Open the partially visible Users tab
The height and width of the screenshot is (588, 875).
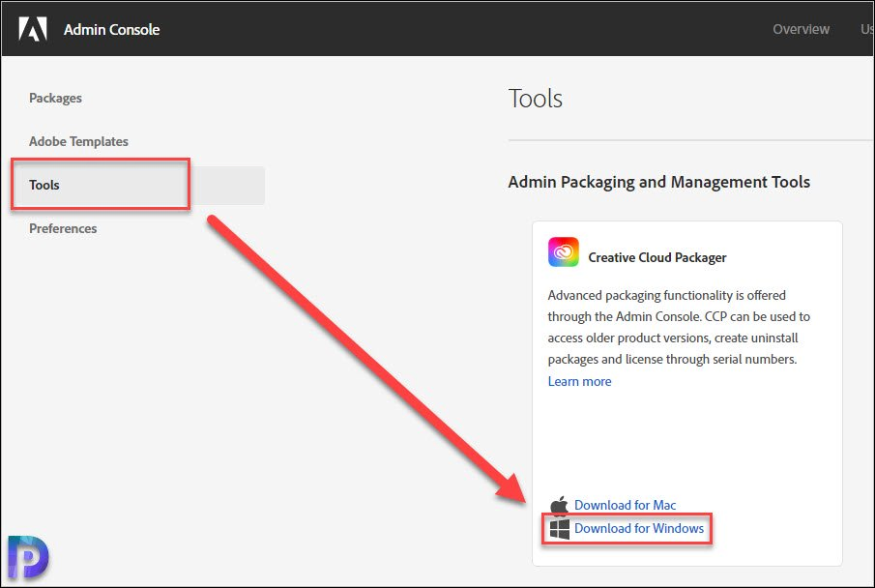(x=867, y=29)
